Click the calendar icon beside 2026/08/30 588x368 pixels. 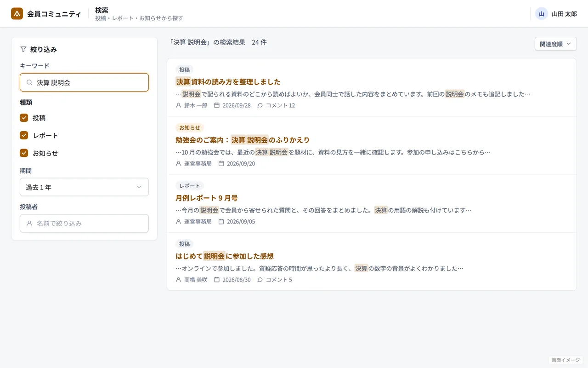pos(217,280)
